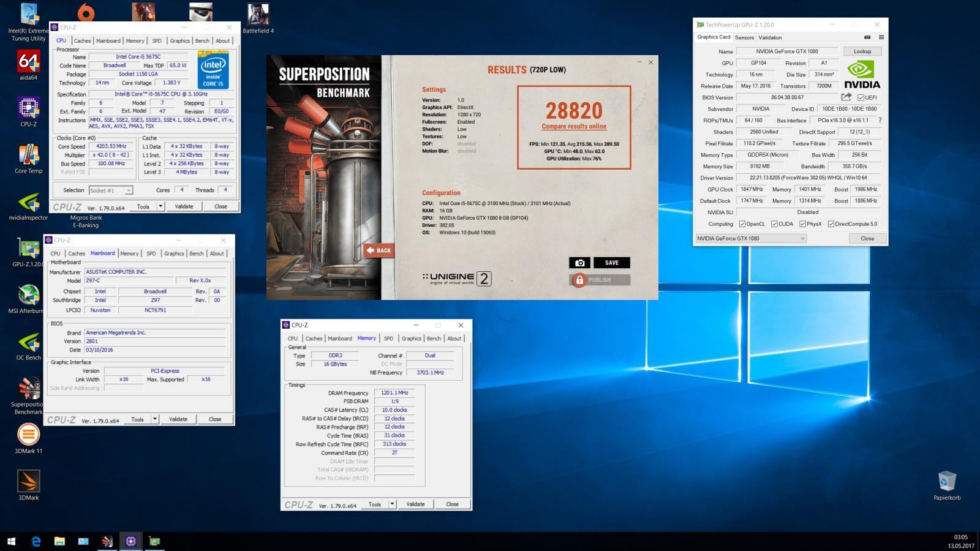Open Microsoft Edge from the taskbar
The height and width of the screenshot is (551, 980).
coord(36,541)
